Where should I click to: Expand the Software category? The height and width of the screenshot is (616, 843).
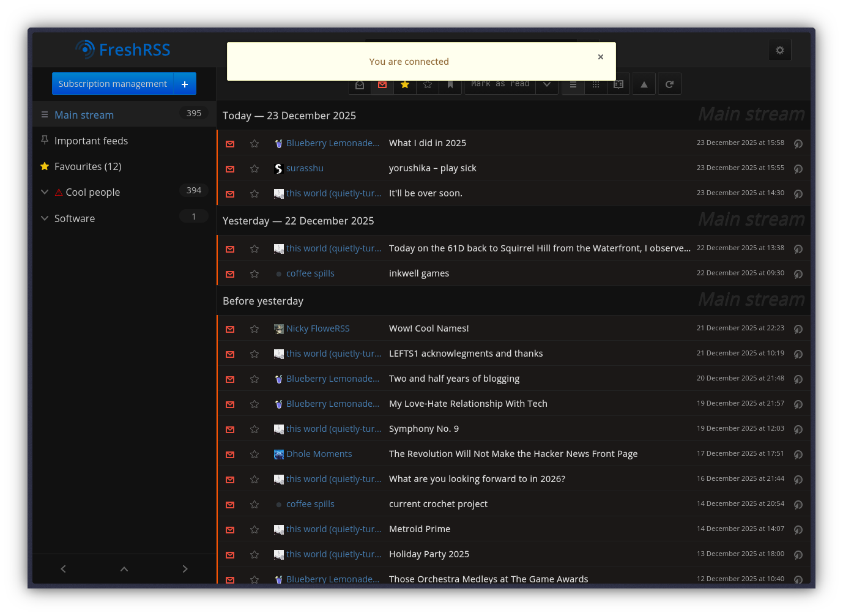[x=45, y=218]
